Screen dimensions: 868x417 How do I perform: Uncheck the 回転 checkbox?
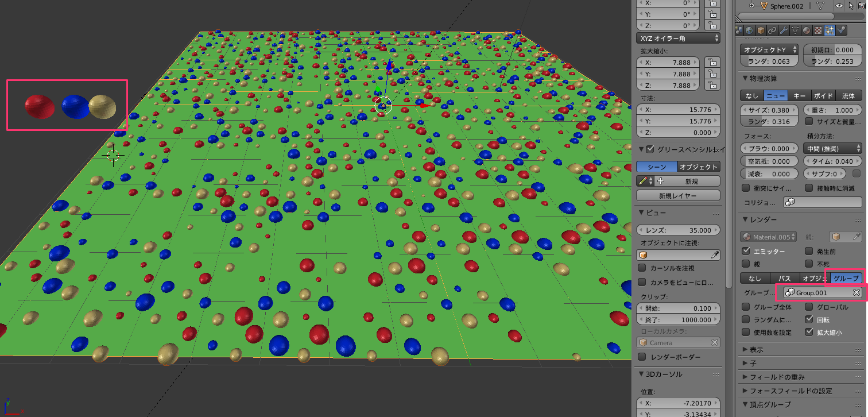[x=809, y=319]
